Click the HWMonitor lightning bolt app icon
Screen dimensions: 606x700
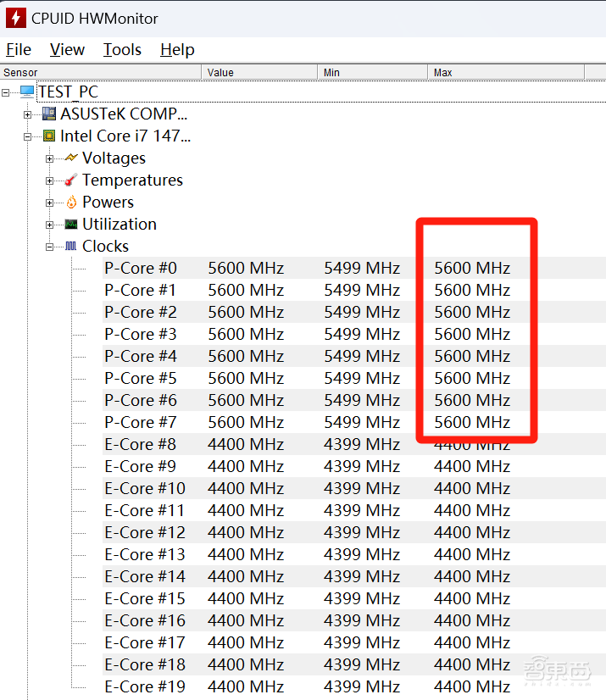pos(15,18)
